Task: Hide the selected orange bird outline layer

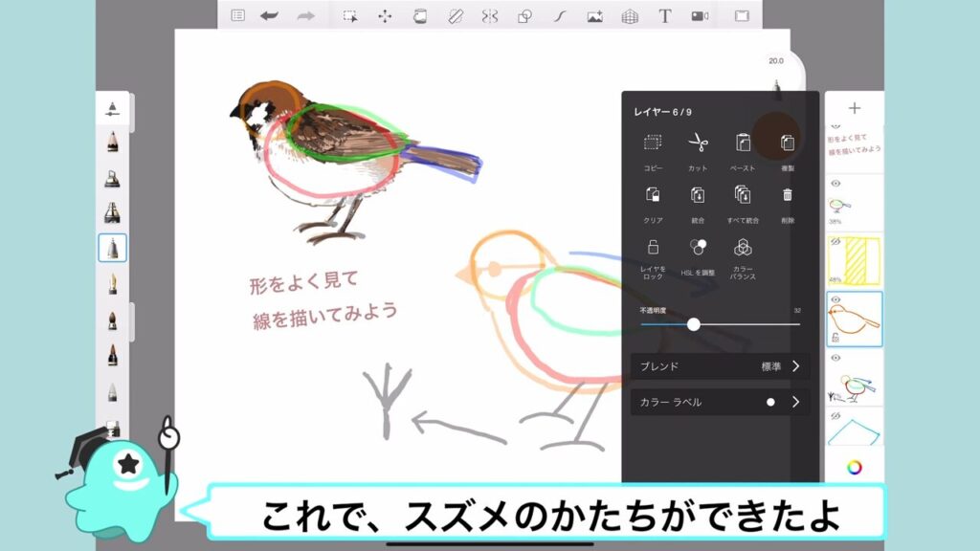Action: coord(834,300)
